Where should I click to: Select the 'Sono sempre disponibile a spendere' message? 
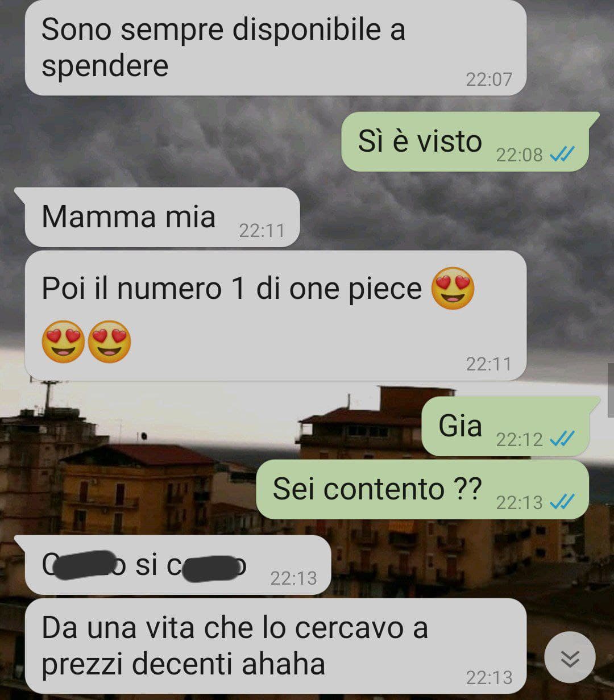pos(276,48)
